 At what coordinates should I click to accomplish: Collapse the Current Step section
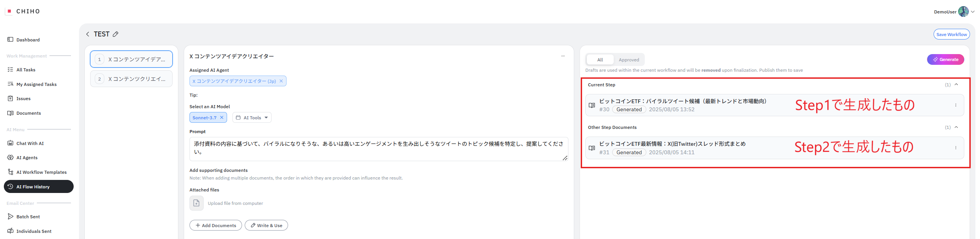click(956, 84)
